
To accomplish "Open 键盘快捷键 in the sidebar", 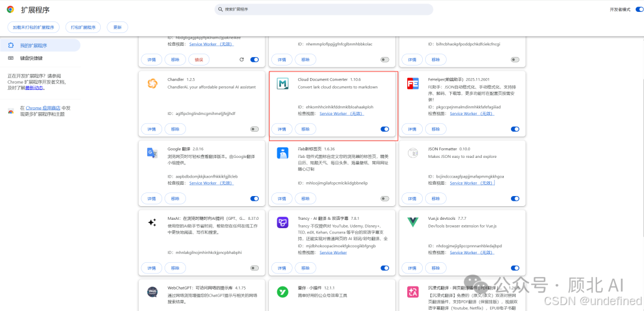I will coord(41,58).
